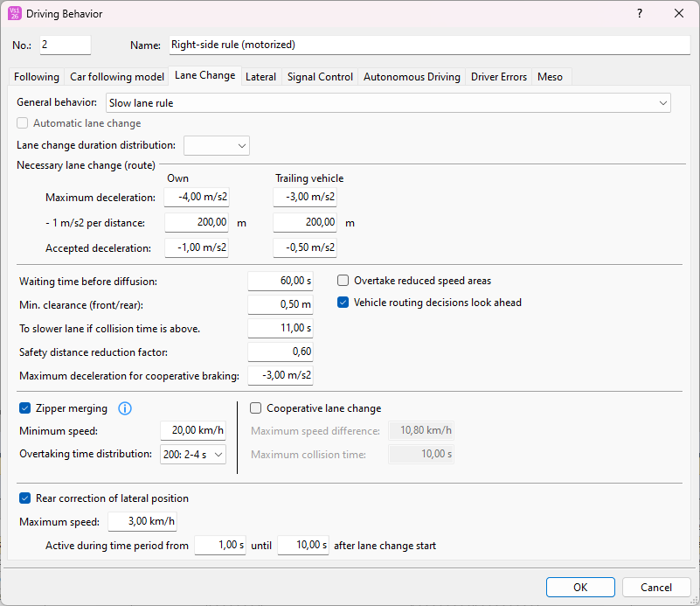This screenshot has width=700, height=606.
Task: Enable Cooperative lane change
Action: tap(256, 408)
